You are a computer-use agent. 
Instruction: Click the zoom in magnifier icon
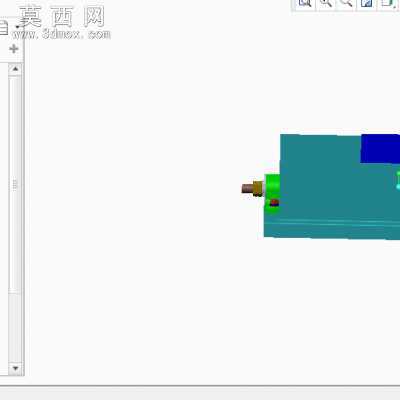point(326,4)
